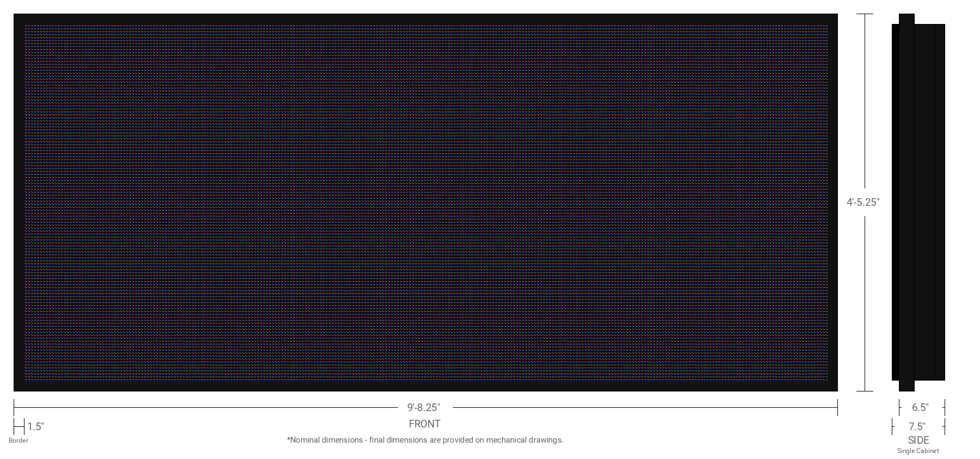Click the top tick of the height dimension line
This screenshot has width=980, height=459.
[865, 14]
